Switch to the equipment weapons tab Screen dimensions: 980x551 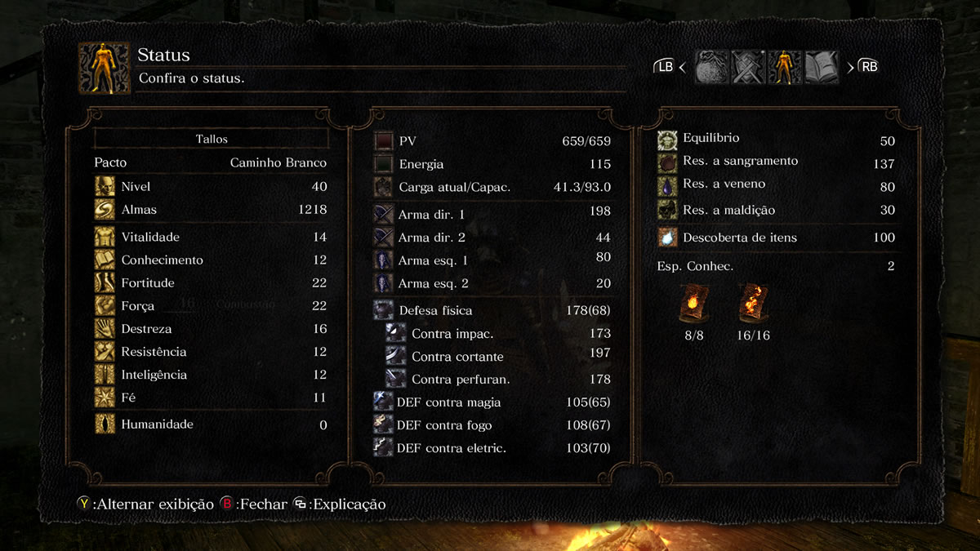click(x=747, y=67)
